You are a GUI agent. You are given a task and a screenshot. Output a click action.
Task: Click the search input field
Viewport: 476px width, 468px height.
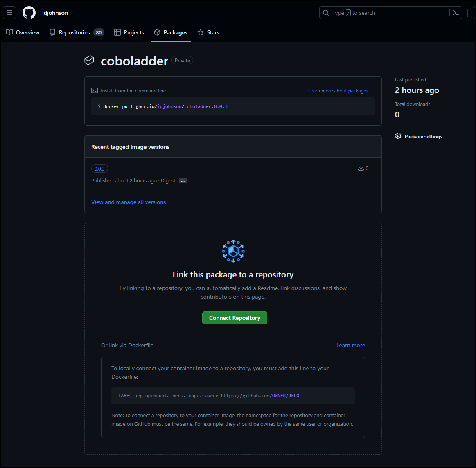[390, 13]
